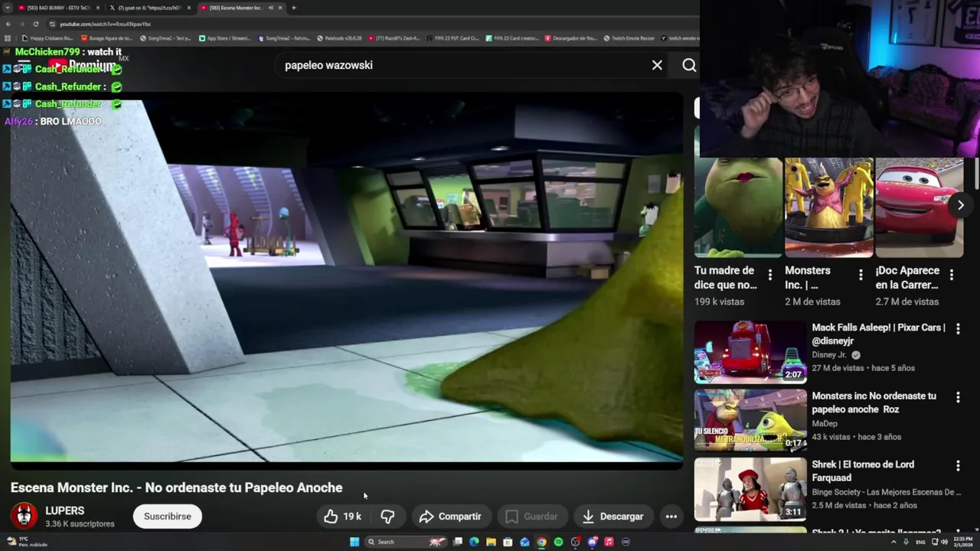Open Apple Music icon in taskbar
Image resolution: width=980 pixels, height=551 pixels.
point(609,542)
